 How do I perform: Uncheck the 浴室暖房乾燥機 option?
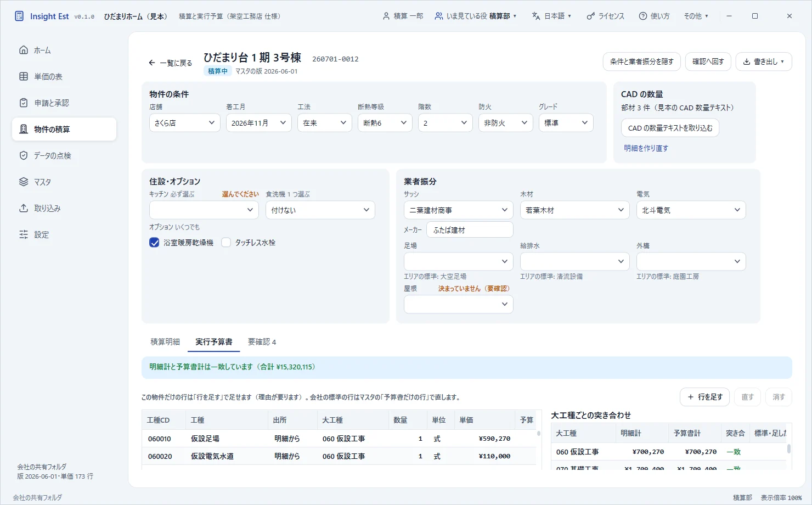(x=154, y=243)
